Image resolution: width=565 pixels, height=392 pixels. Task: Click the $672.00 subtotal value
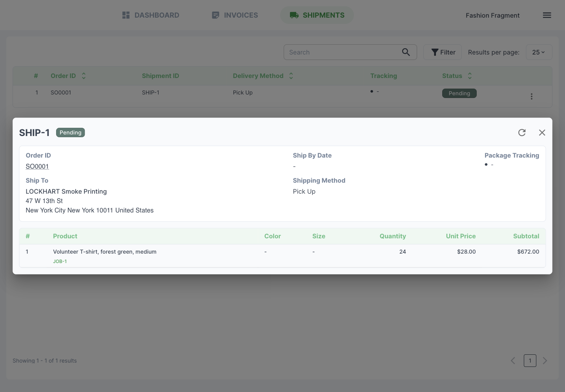[x=528, y=252]
